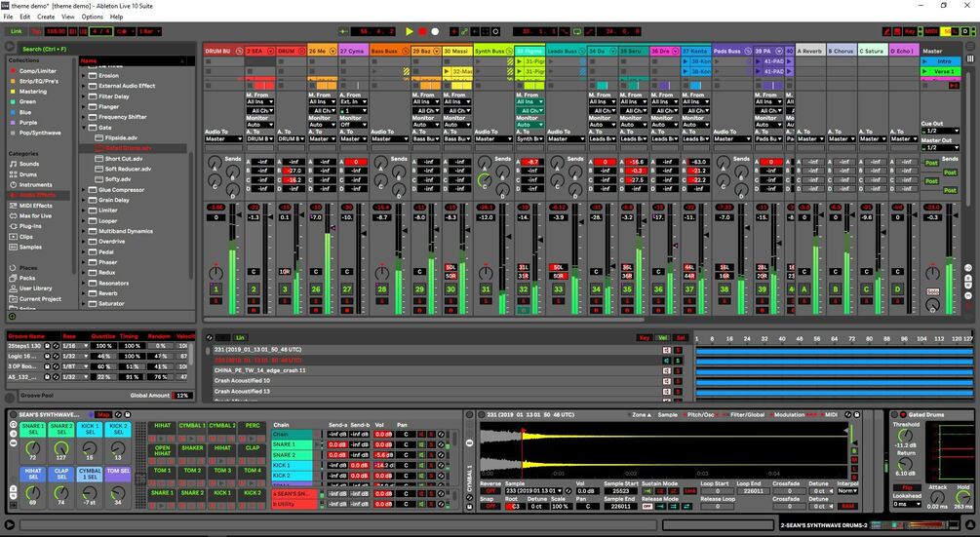Screen dimensions: 980x537
Task: Toggle Sel button in sampler zone editor
Action: [x=682, y=338]
